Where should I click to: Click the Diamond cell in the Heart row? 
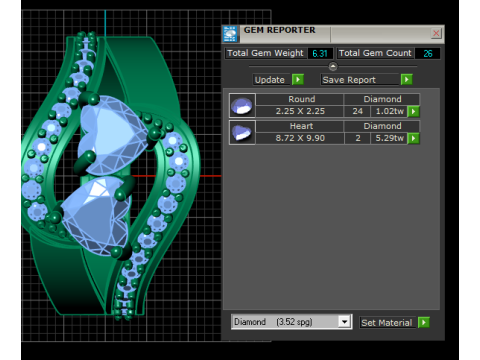coord(382,126)
